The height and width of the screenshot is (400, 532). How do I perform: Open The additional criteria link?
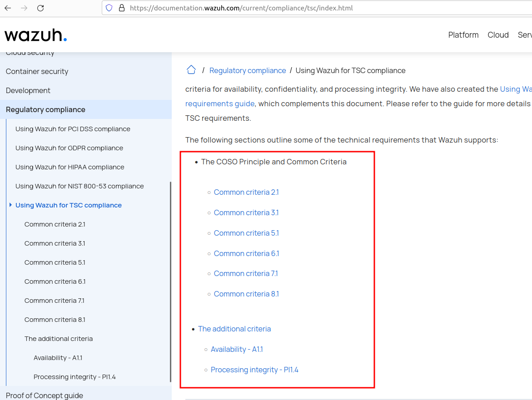(x=234, y=329)
